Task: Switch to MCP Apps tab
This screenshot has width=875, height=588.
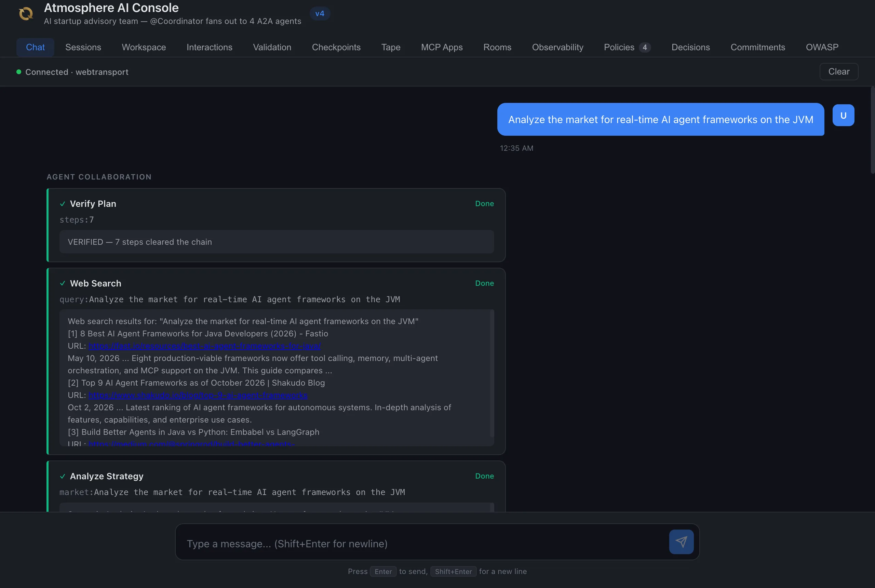Action: pyautogui.click(x=442, y=47)
